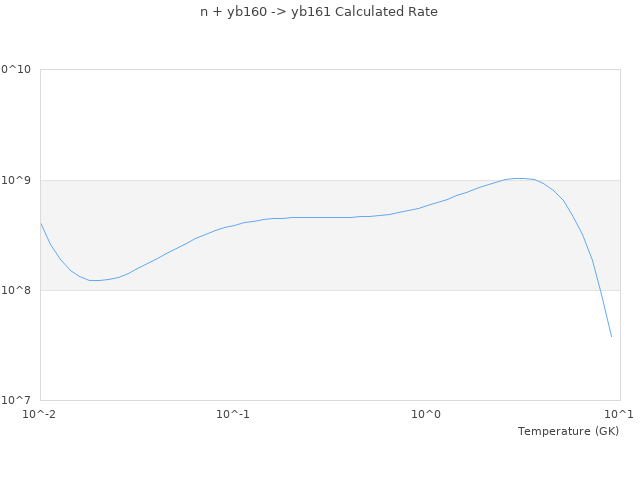This screenshot has width=640, height=480.
Task: Click the peak of the blue rate curve
Action: tap(518, 178)
